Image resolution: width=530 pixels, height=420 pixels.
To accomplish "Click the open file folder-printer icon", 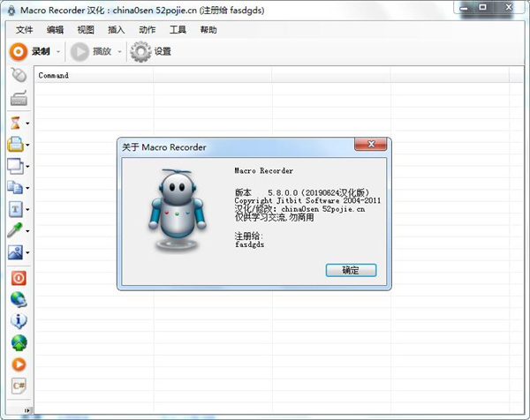I will pos(15,145).
